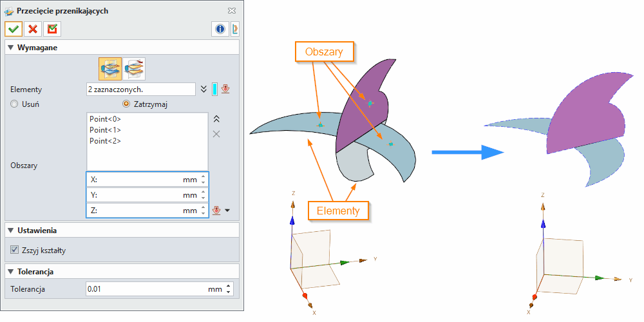Select Point<1> in the Obszary list

(x=105, y=130)
